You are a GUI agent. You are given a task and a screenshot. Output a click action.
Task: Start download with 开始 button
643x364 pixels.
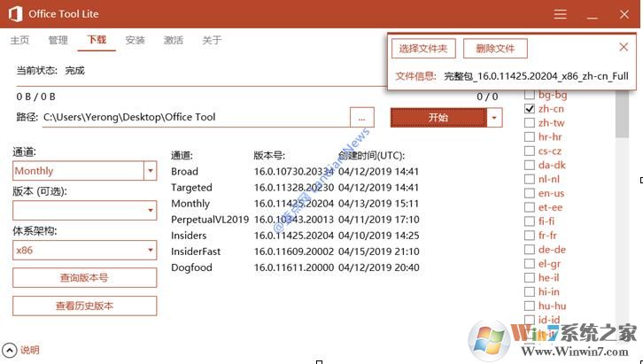pos(438,118)
